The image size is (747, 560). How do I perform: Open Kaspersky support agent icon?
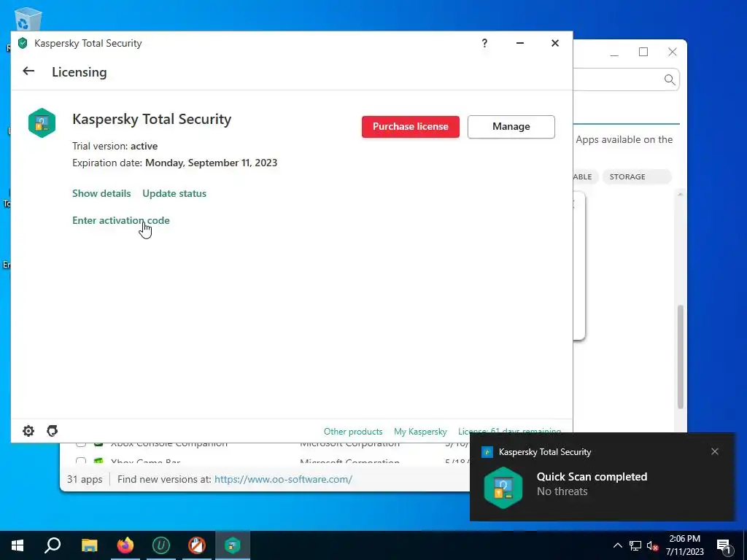pos(53,431)
